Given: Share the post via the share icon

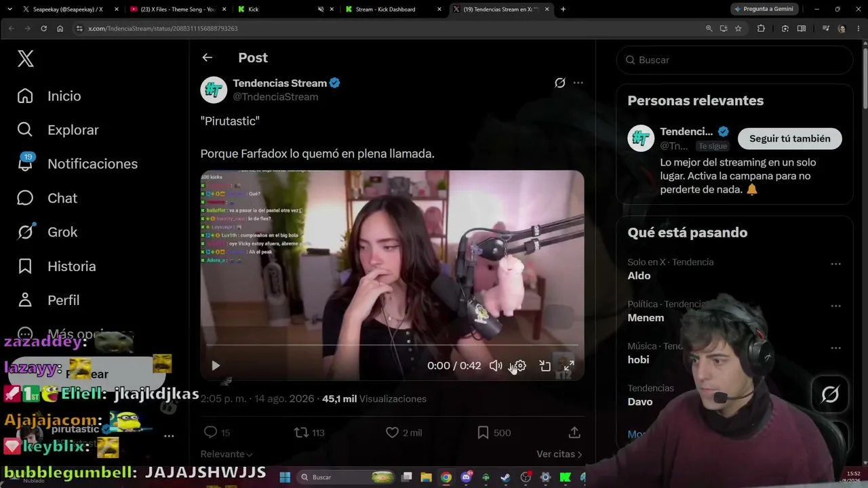Looking at the screenshot, I should tap(574, 432).
